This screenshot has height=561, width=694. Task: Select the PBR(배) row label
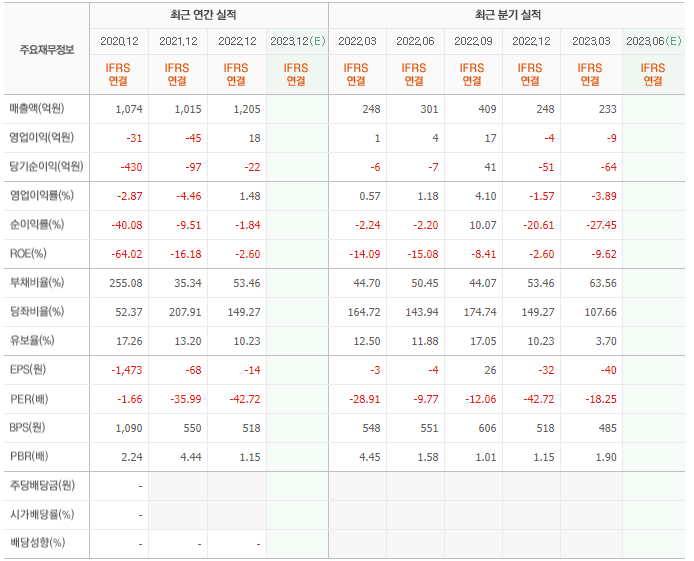(29, 456)
